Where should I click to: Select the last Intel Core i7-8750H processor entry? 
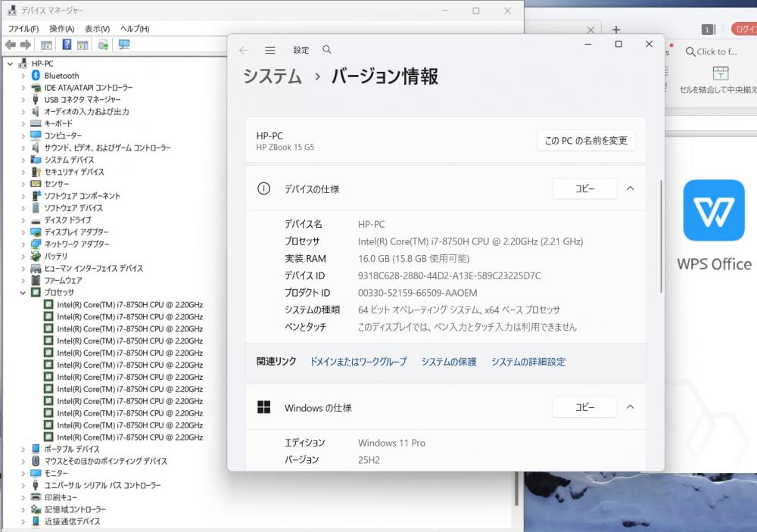coord(129,437)
